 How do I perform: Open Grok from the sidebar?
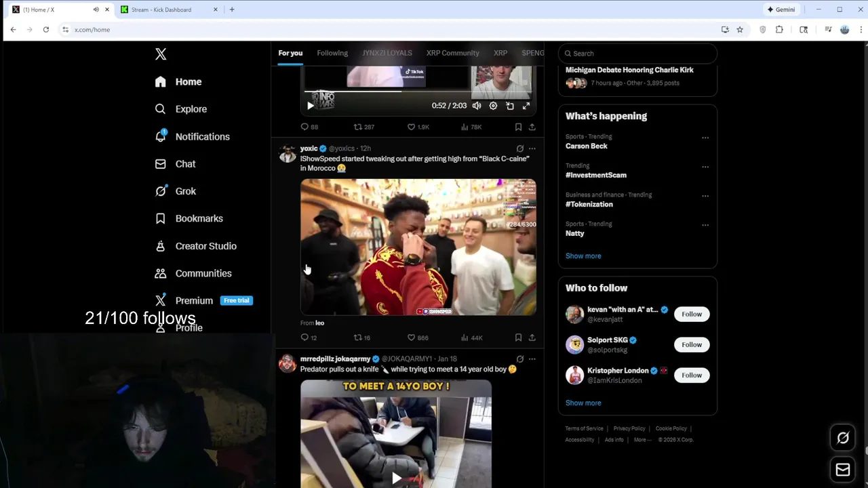coord(175,191)
